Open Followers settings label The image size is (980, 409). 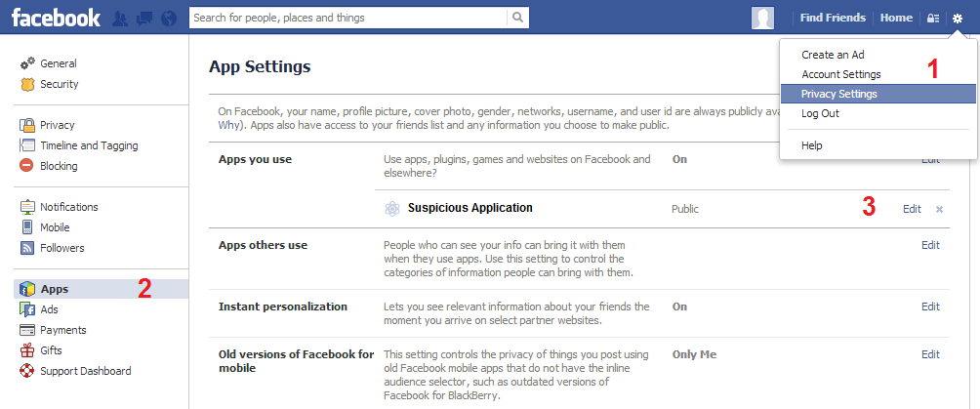click(61, 248)
